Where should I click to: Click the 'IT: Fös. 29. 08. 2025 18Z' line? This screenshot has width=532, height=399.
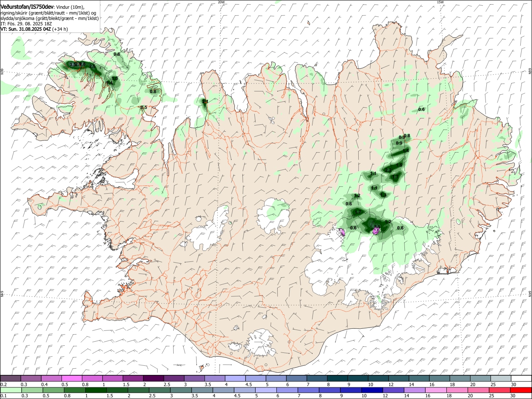coord(25,24)
